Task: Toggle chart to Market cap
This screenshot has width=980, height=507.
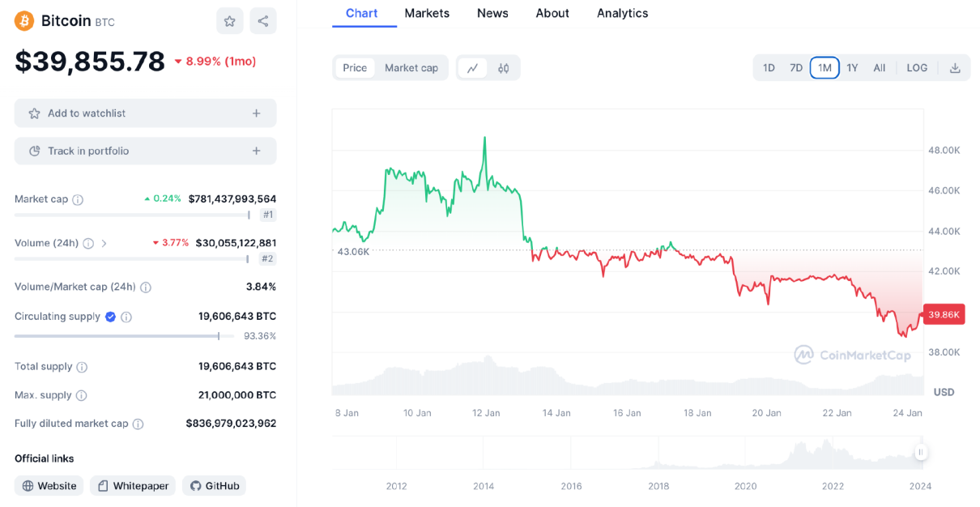Action: tap(411, 68)
